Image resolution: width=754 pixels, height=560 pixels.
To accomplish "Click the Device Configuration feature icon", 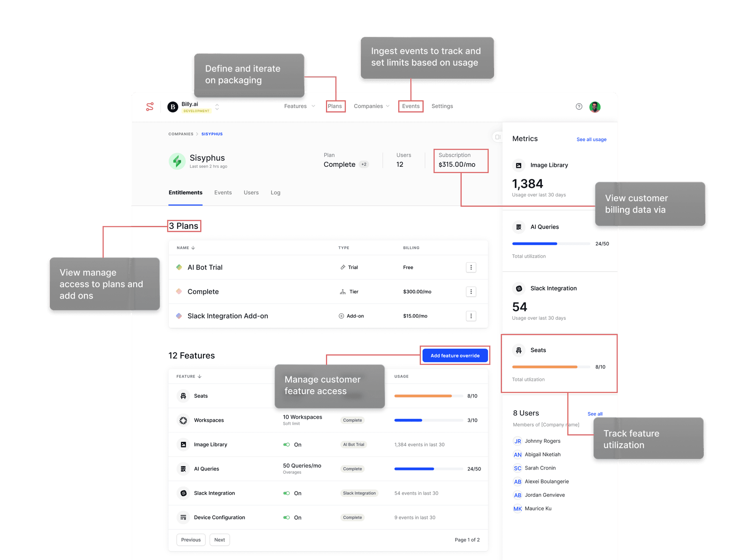I will pos(183,517).
